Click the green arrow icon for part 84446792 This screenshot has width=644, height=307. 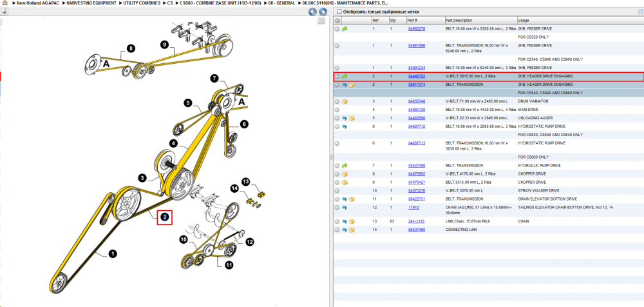pyautogui.click(x=345, y=76)
